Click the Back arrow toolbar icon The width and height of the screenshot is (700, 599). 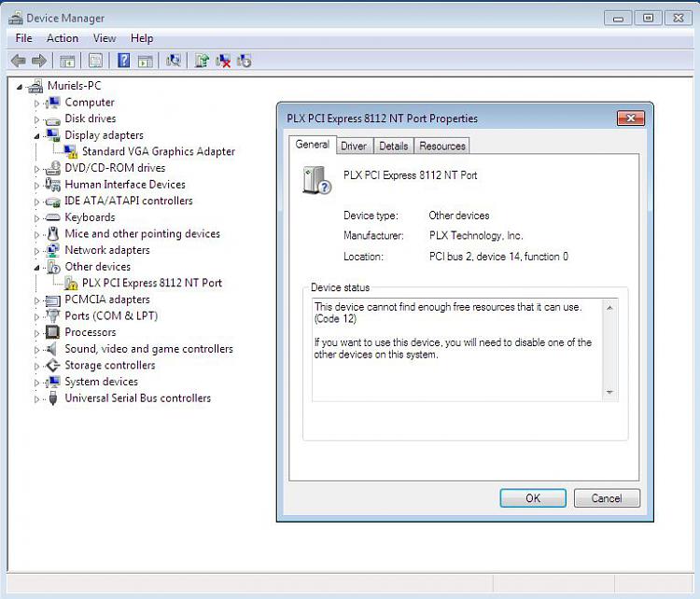(x=18, y=61)
